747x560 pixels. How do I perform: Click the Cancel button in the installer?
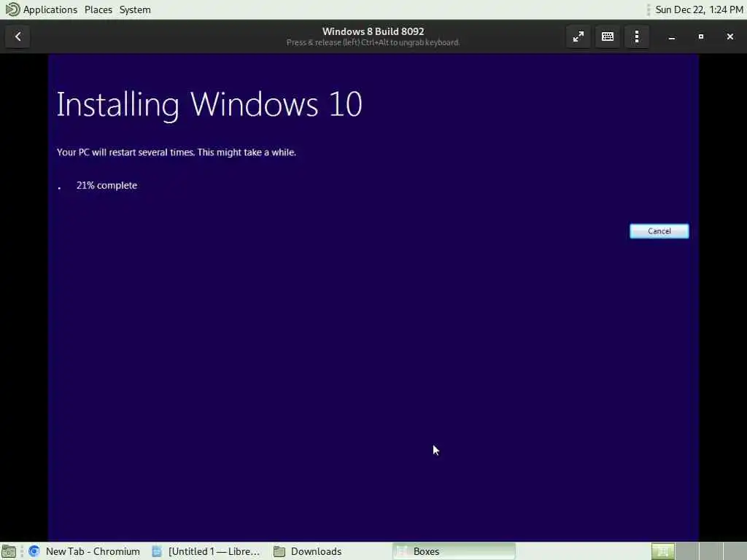click(659, 231)
